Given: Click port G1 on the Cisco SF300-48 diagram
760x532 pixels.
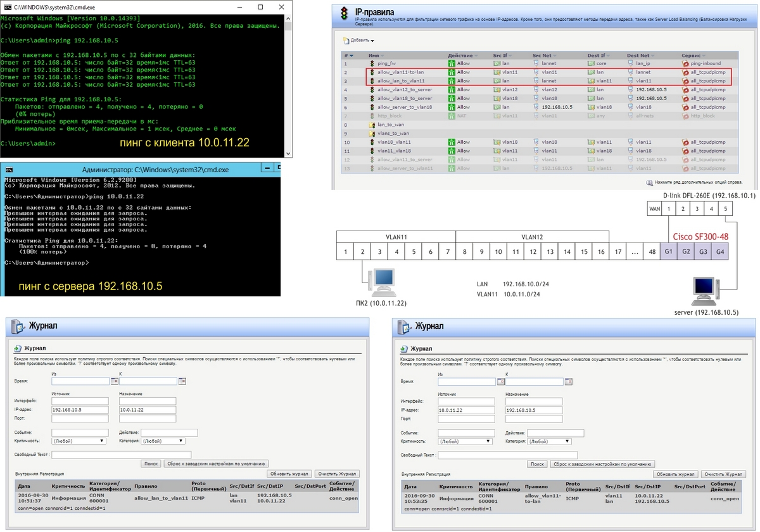Looking at the screenshot, I should tap(668, 251).
